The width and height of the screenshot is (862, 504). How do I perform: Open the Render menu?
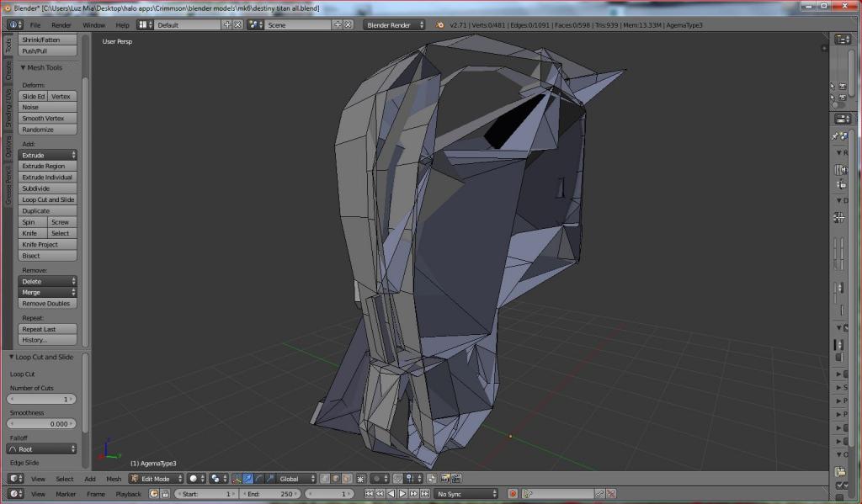click(61, 24)
